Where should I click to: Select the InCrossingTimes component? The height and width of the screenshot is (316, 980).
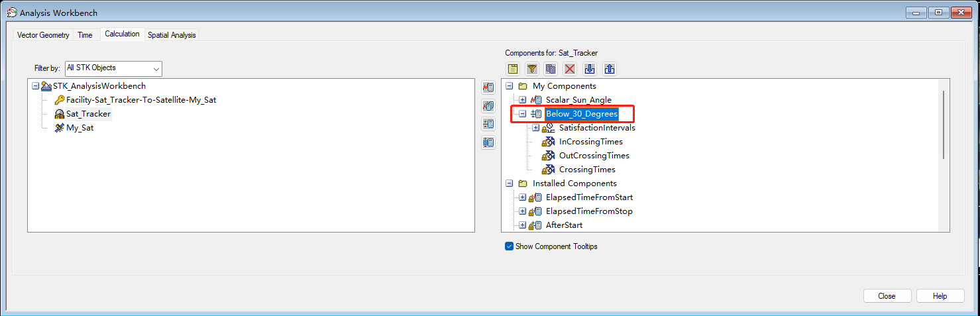pos(590,142)
